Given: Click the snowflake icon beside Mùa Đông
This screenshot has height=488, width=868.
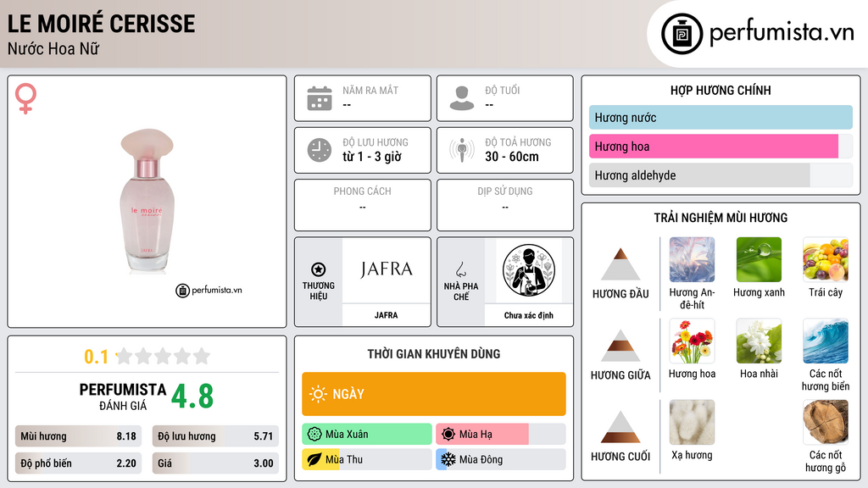Looking at the screenshot, I should (x=448, y=459).
